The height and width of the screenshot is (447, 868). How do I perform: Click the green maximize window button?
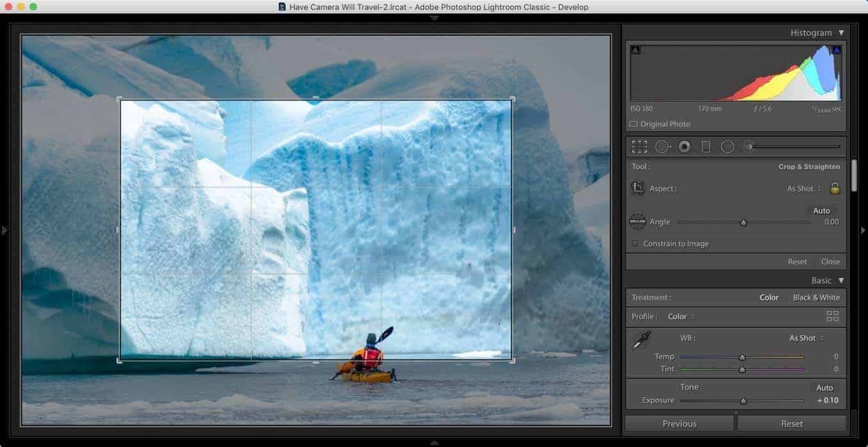(x=33, y=6)
